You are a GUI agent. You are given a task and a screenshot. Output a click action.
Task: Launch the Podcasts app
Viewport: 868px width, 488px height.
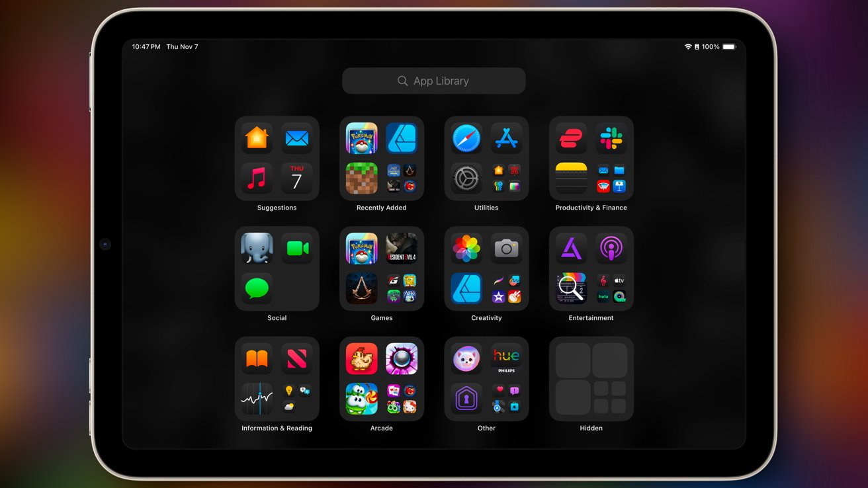pyautogui.click(x=611, y=249)
